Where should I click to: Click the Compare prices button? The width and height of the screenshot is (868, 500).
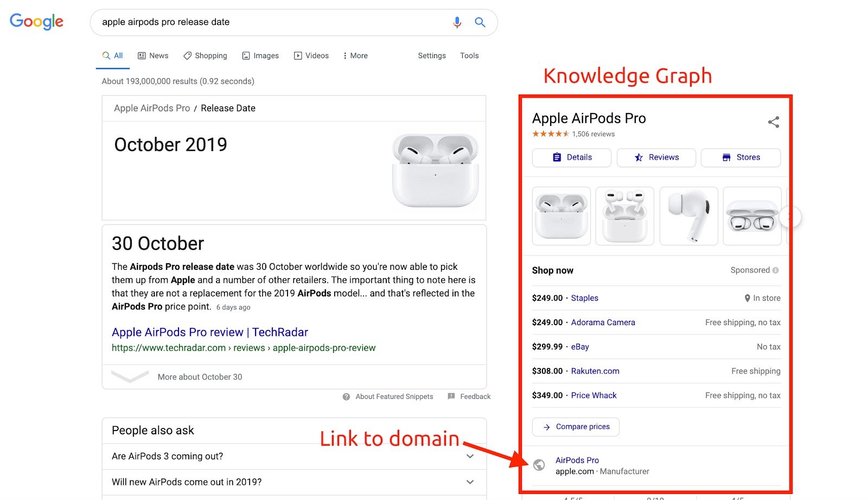coord(576,427)
